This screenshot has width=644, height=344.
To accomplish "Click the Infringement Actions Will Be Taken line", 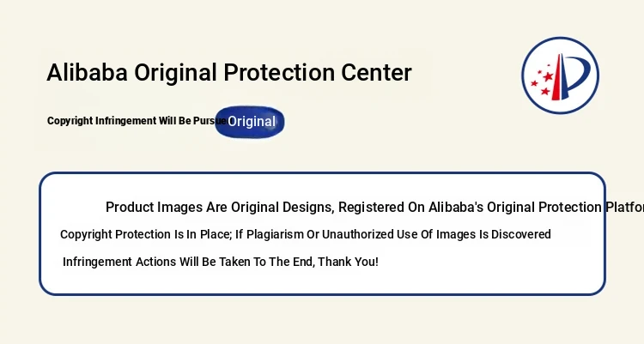I will [220, 262].
